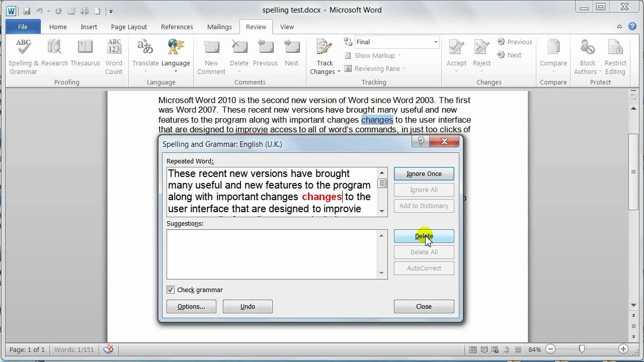Click the red repeated word 'changes' in dialog

(321, 197)
